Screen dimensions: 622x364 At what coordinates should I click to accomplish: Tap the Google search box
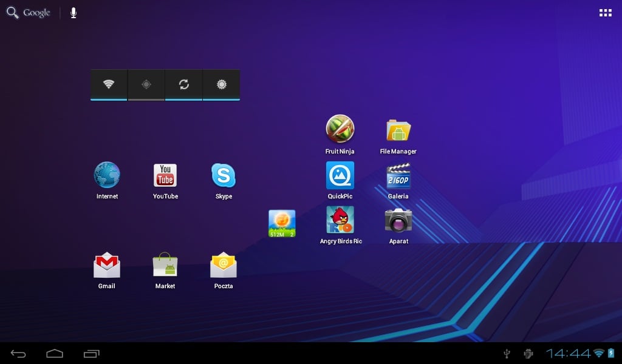click(28, 13)
